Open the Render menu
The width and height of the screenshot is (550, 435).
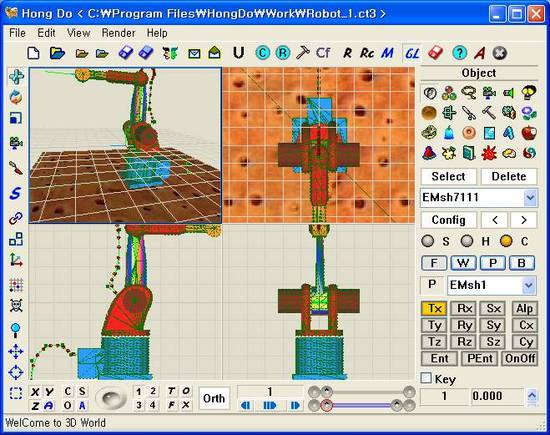[x=118, y=33]
